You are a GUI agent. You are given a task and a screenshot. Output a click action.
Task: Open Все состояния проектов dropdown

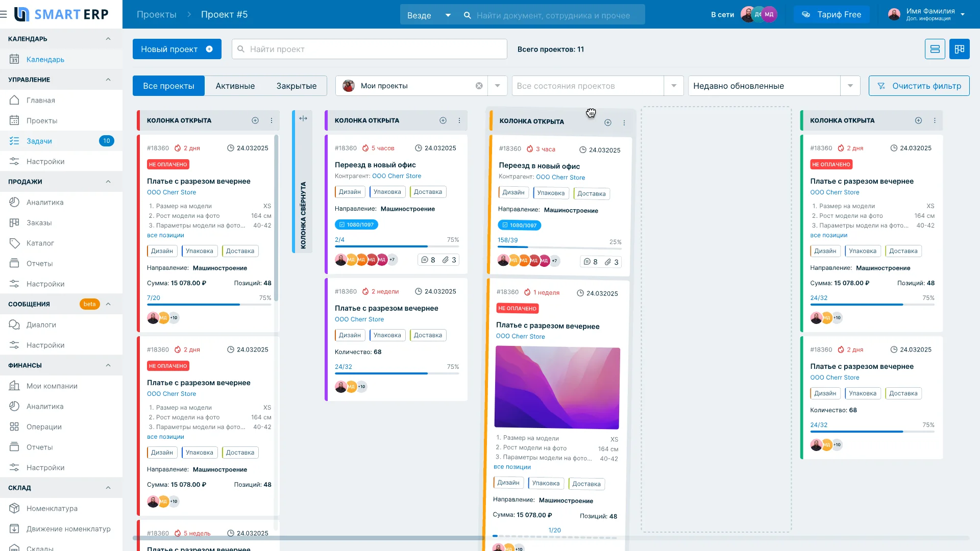(598, 86)
